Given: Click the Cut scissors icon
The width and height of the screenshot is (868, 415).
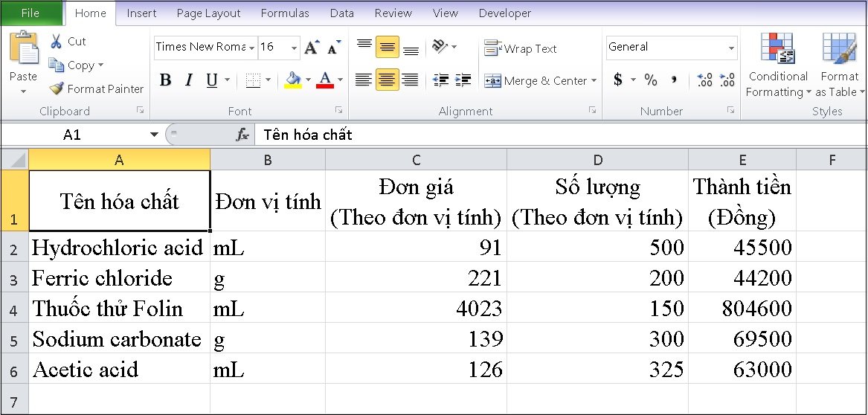Looking at the screenshot, I should tap(56, 42).
